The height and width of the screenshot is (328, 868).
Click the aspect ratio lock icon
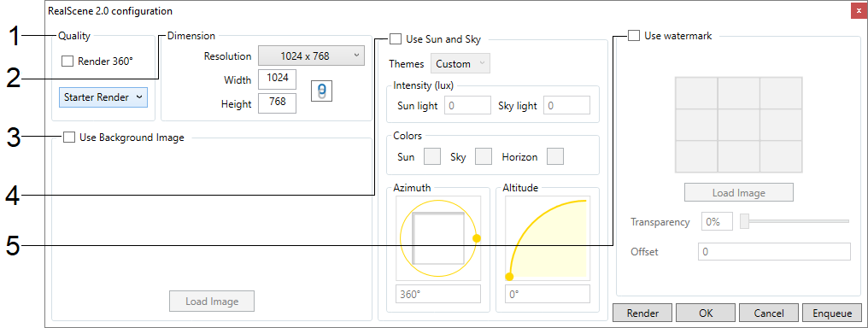(x=321, y=91)
